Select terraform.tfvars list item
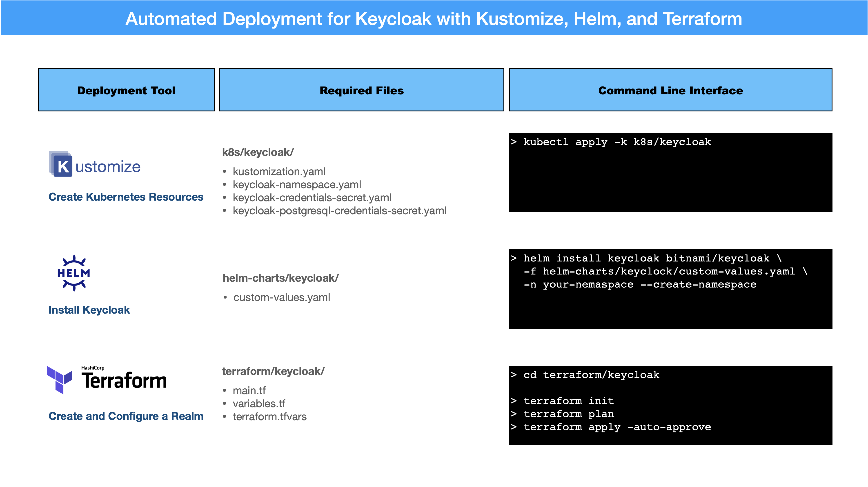The width and height of the screenshot is (868, 487). (x=269, y=417)
